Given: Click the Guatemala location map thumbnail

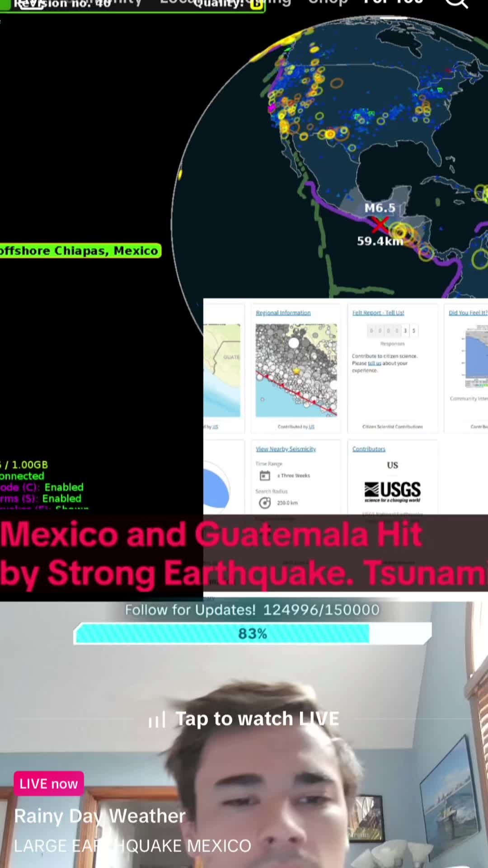Looking at the screenshot, I should pos(222,370).
